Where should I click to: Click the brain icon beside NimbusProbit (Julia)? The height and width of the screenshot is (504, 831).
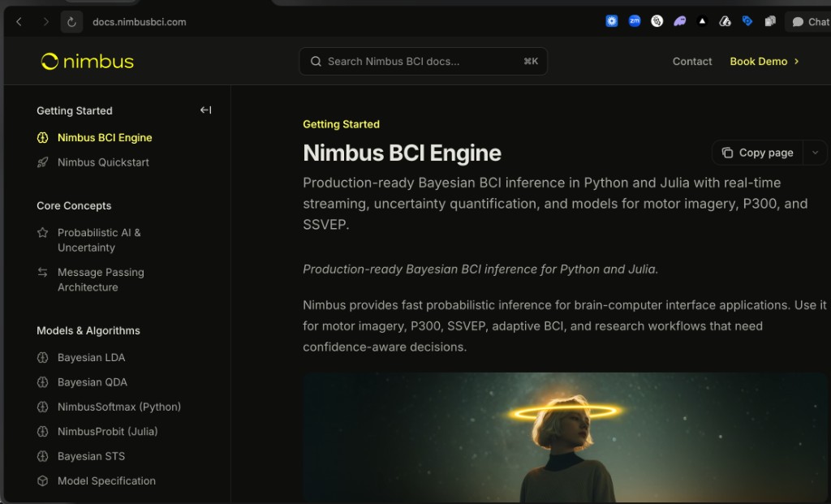tap(43, 432)
